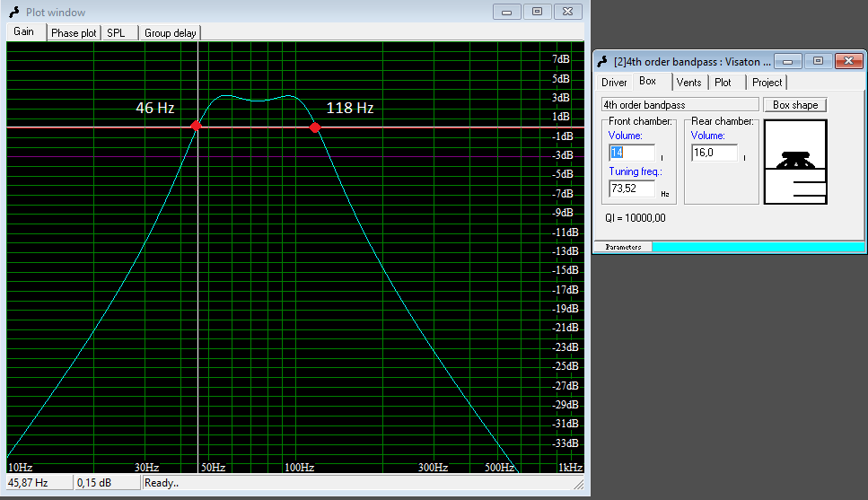
Task: Maximize the Plot window
Action: pos(537,12)
